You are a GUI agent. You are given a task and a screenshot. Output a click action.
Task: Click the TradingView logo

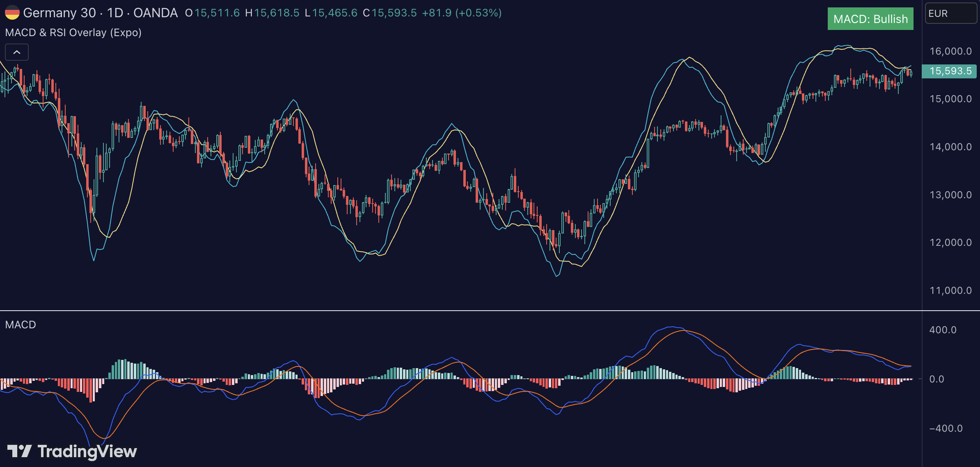(72, 451)
